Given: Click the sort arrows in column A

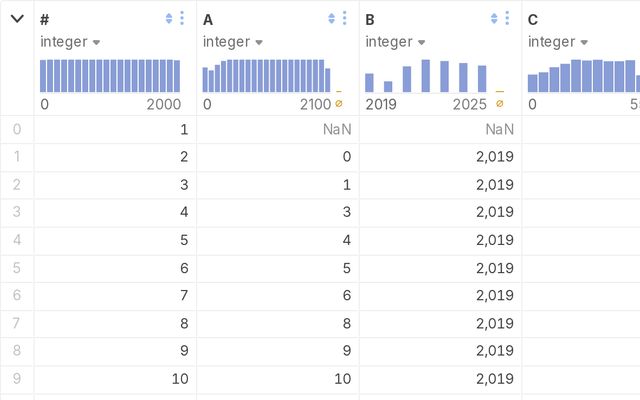Looking at the screenshot, I should pos(331,18).
